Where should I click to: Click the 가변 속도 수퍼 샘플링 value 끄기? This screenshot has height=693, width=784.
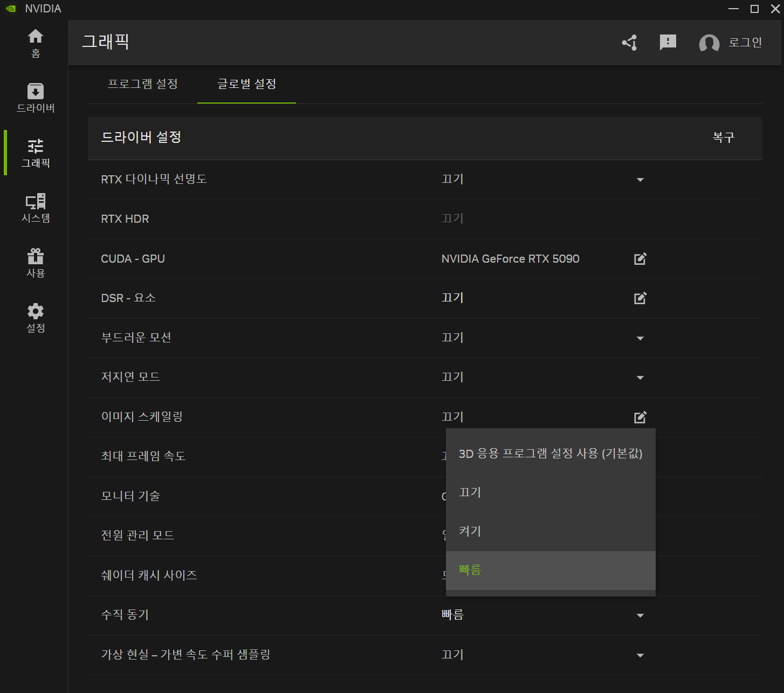coord(452,655)
